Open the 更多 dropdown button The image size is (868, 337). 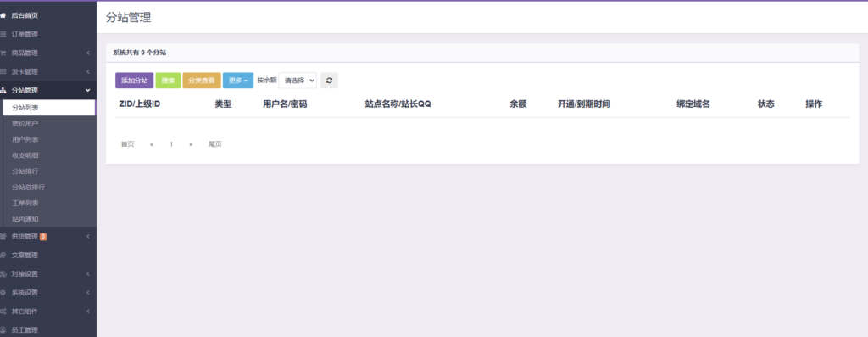click(238, 81)
